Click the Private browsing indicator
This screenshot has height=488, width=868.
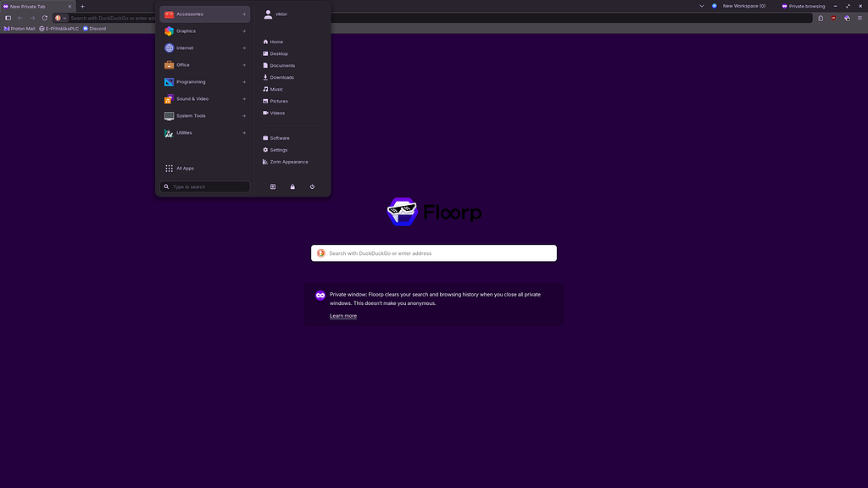804,6
